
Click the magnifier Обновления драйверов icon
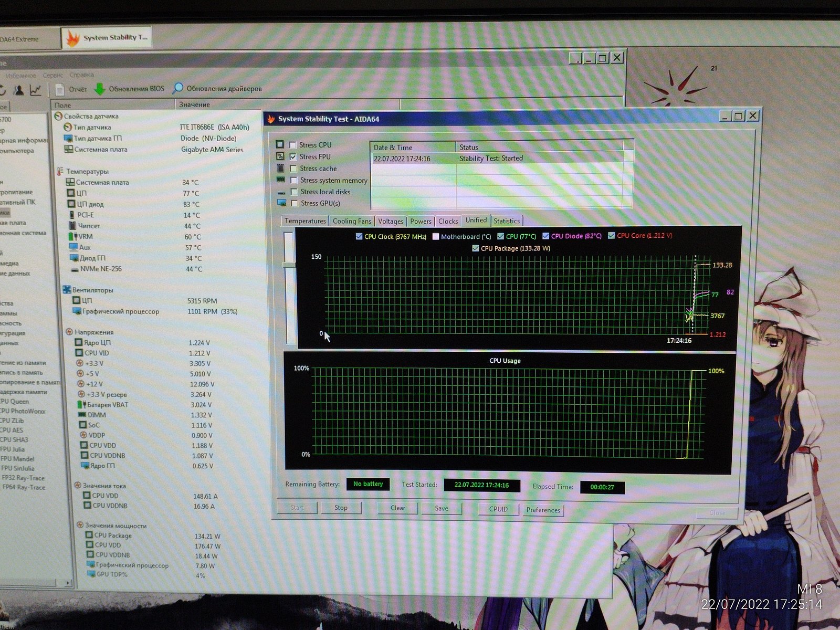[x=178, y=88]
